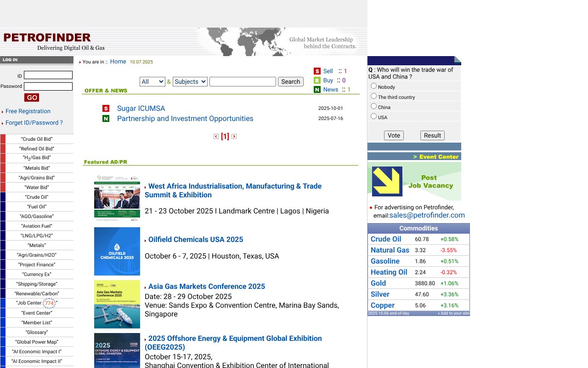
Task: Open the "Subjects" dropdown
Action: (x=190, y=81)
